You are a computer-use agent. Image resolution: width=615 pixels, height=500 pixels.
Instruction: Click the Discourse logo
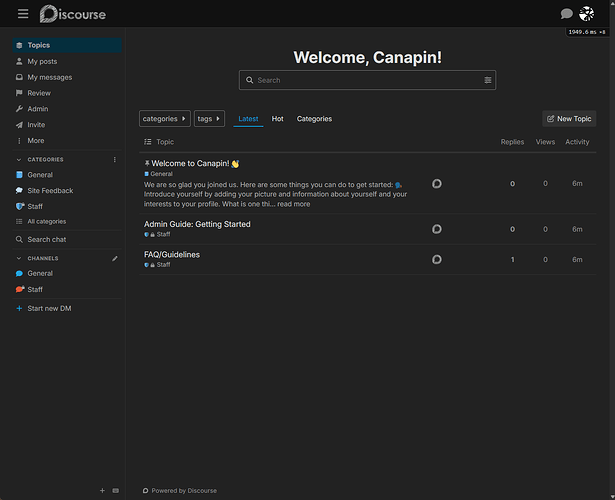pos(73,14)
